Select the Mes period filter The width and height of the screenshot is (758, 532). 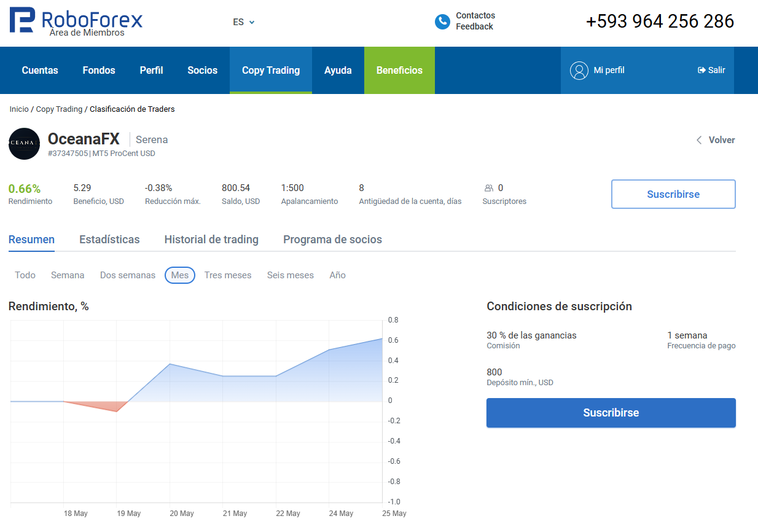pos(180,275)
